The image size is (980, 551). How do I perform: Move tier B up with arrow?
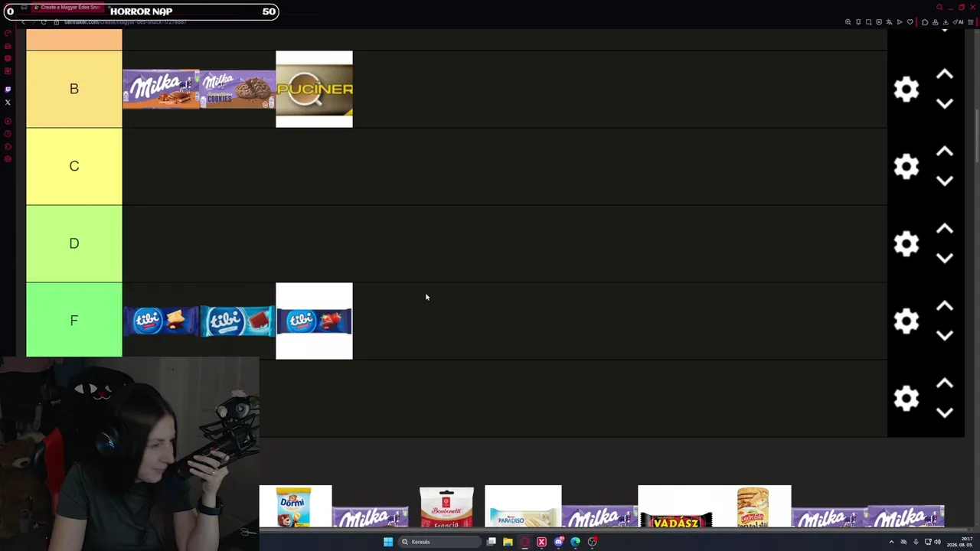(x=945, y=74)
